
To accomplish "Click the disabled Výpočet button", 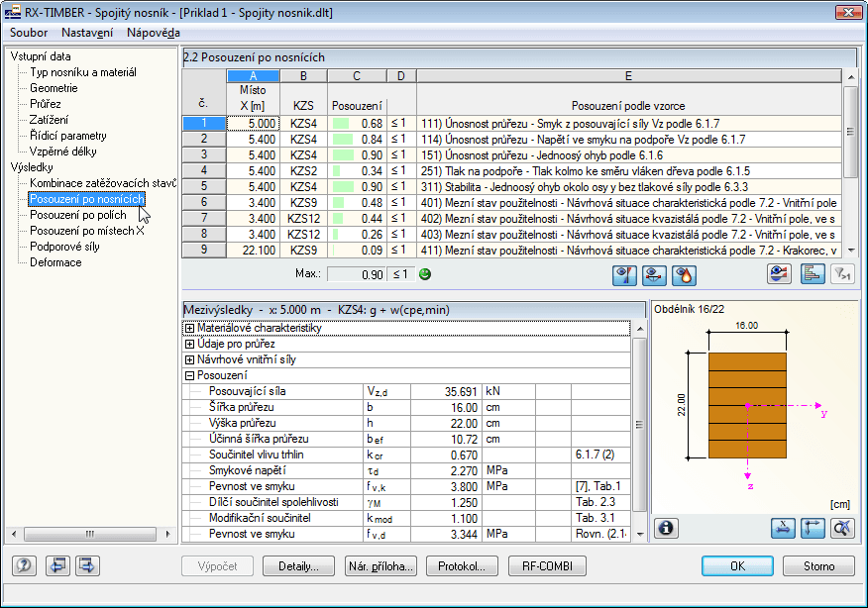I will click(218, 566).
